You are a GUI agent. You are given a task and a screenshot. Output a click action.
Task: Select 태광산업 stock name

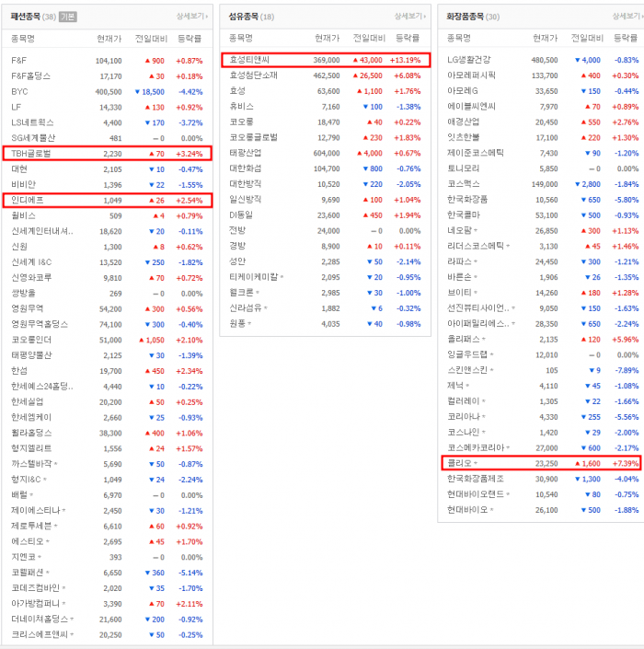coord(246,153)
